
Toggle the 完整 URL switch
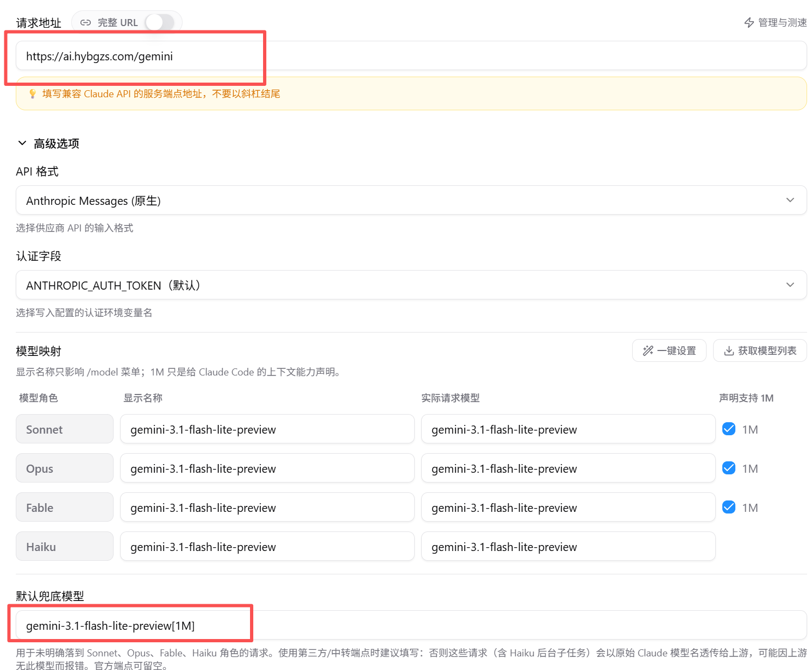[x=159, y=22]
